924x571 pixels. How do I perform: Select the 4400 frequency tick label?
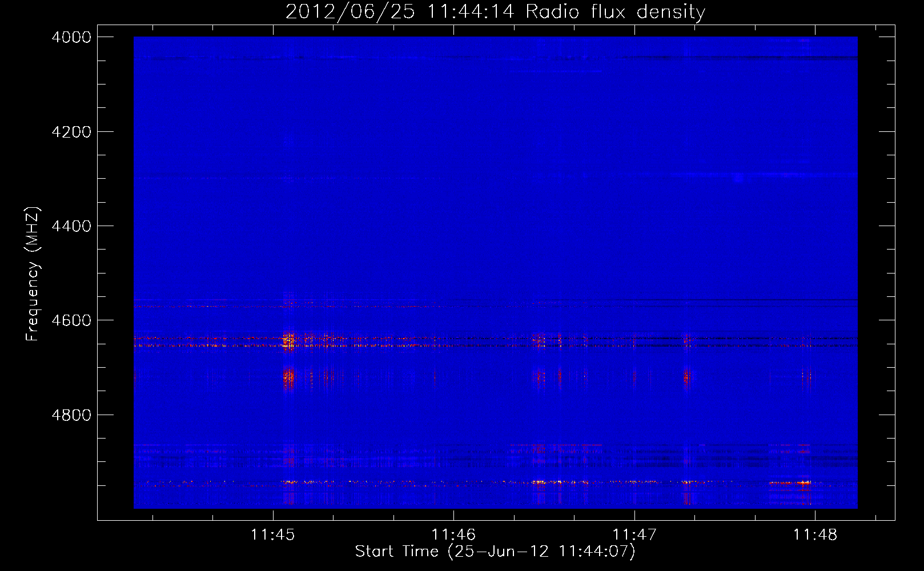pos(71,226)
